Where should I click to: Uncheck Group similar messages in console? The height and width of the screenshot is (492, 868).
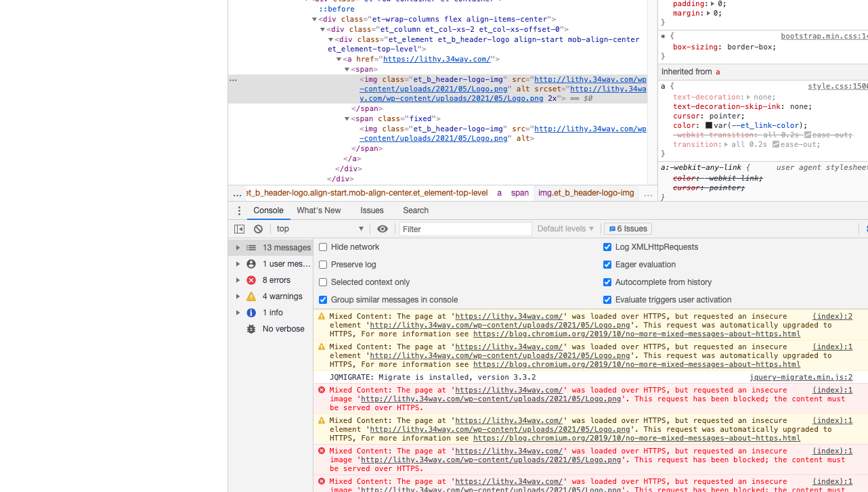[323, 300]
